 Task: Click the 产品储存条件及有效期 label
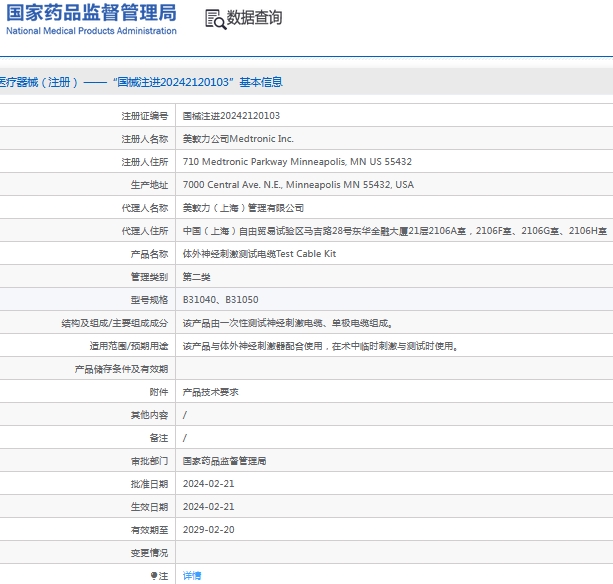point(121,369)
